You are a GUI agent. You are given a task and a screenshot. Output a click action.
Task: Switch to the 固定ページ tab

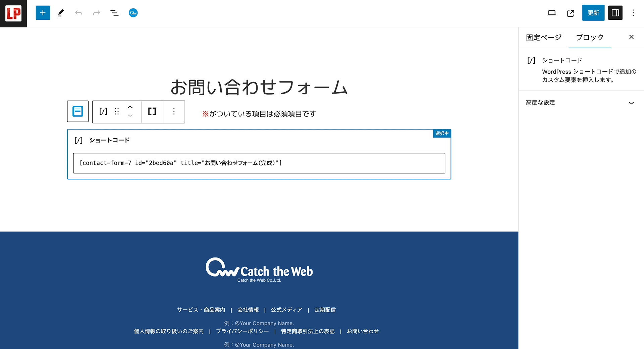[543, 38]
